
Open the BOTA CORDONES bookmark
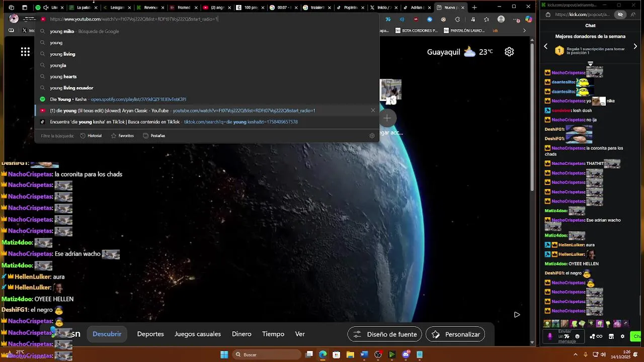417,31
